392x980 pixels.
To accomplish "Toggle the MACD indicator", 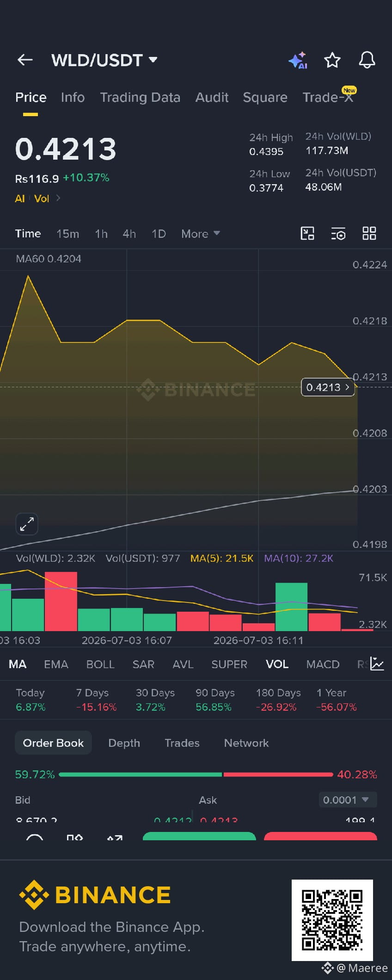I will (323, 664).
